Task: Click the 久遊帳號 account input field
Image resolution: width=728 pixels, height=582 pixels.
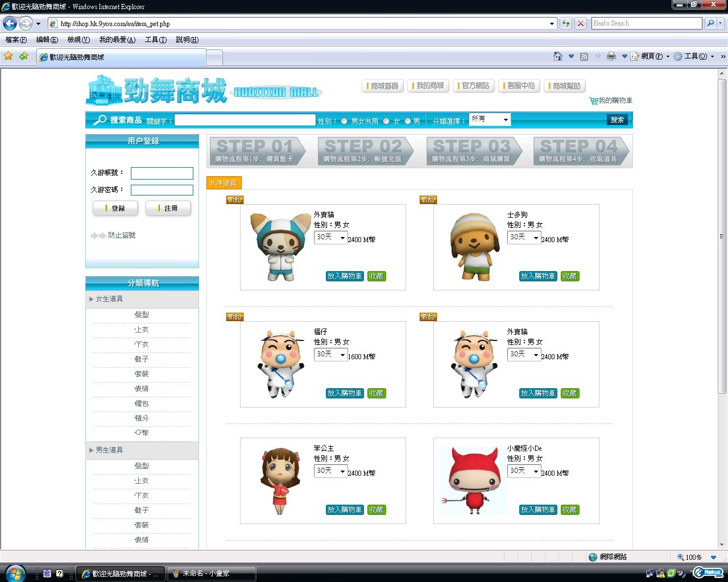Action: click(x=162, y=173)
